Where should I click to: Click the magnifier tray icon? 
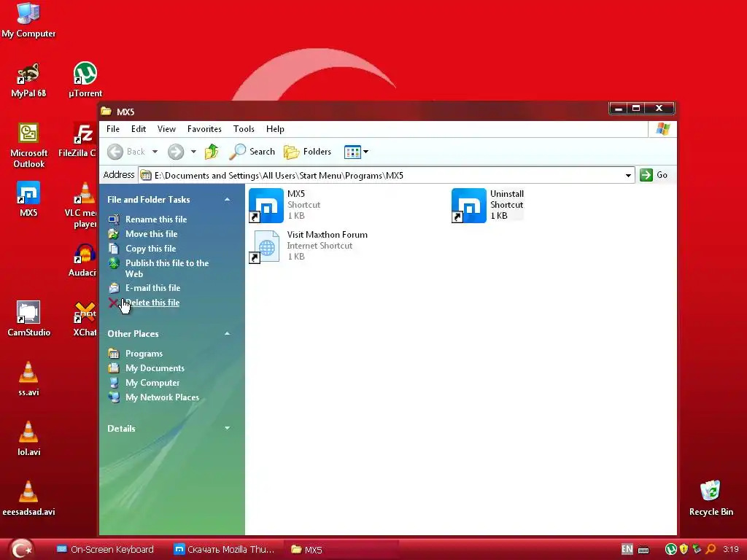(x=711, y=550)
